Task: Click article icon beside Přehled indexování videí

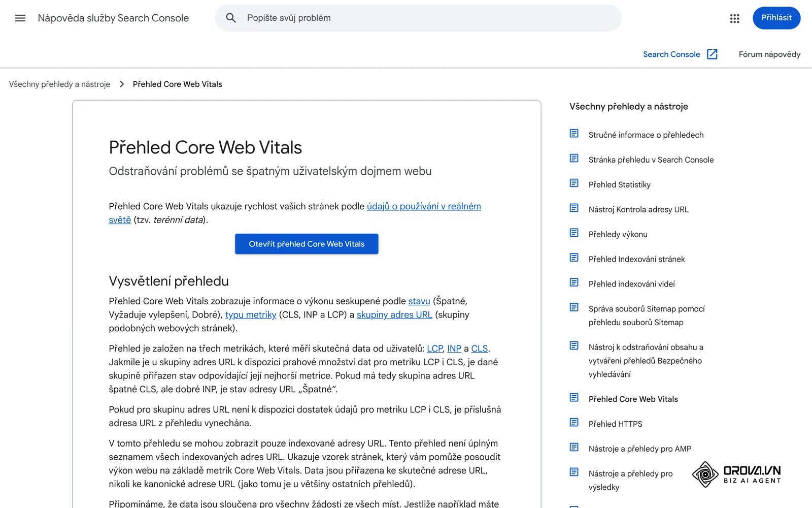Action: point(574,282)
